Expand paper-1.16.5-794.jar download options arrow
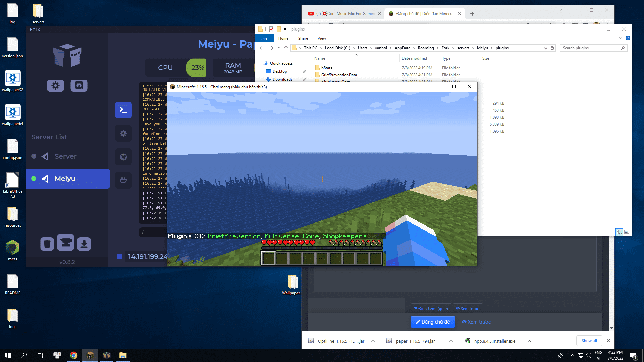 [x=451, y=341]
